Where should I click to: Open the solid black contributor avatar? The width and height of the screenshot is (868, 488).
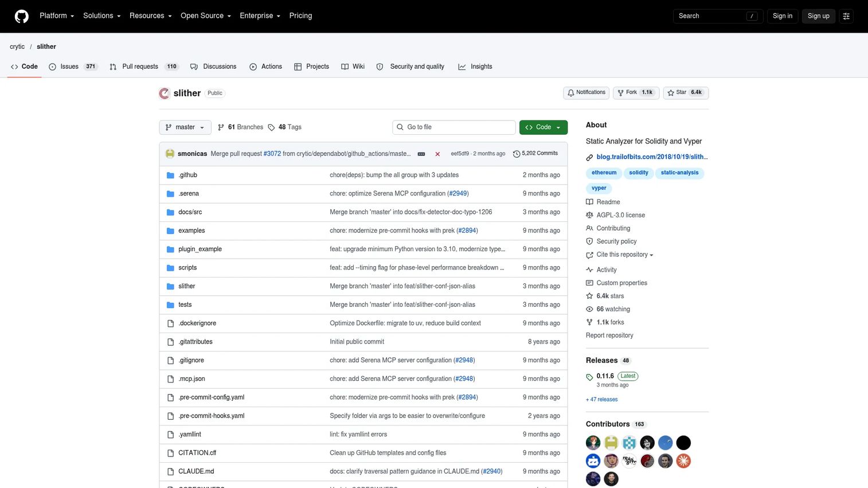pos(683,443)
